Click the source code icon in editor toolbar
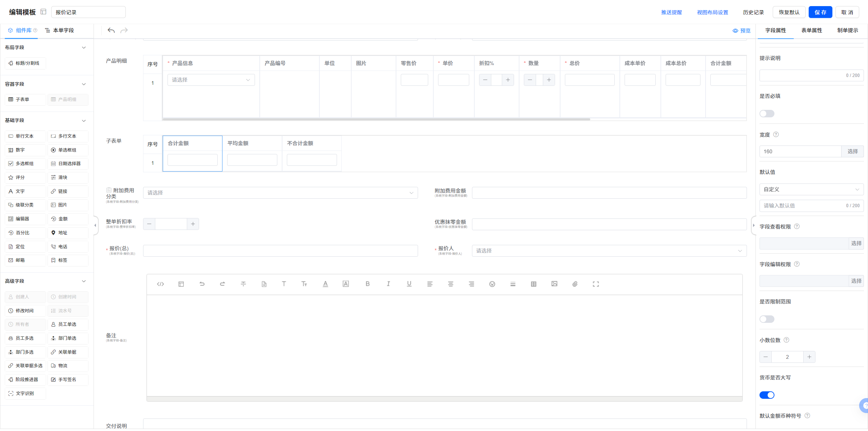 click(x=160, y=284)
